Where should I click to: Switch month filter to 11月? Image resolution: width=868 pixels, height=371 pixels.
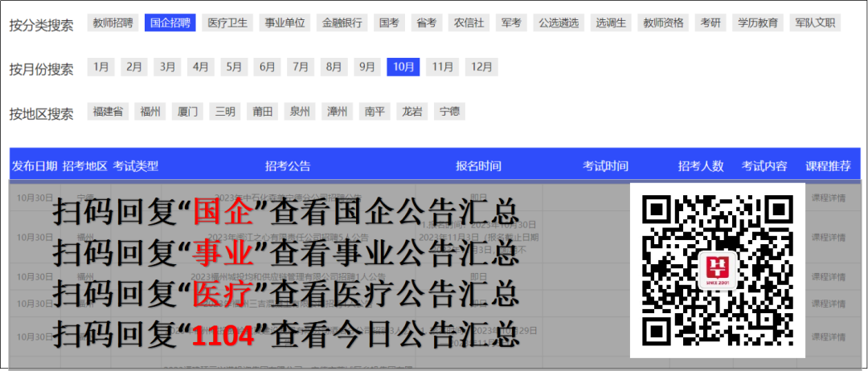click(x=442, y=67)
